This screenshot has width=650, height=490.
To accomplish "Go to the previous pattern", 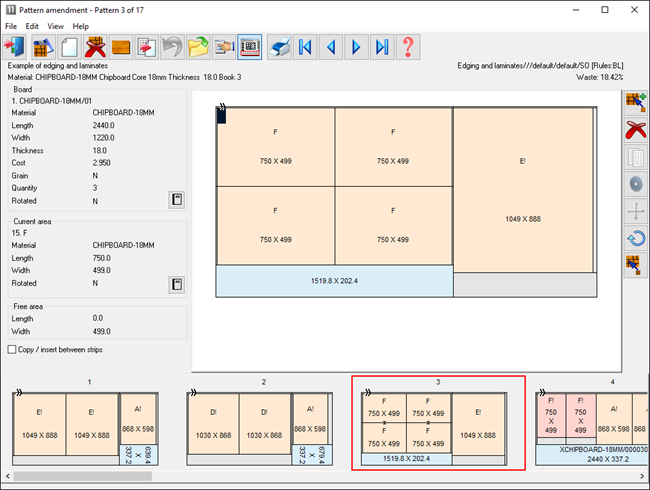I will [331, 47].
